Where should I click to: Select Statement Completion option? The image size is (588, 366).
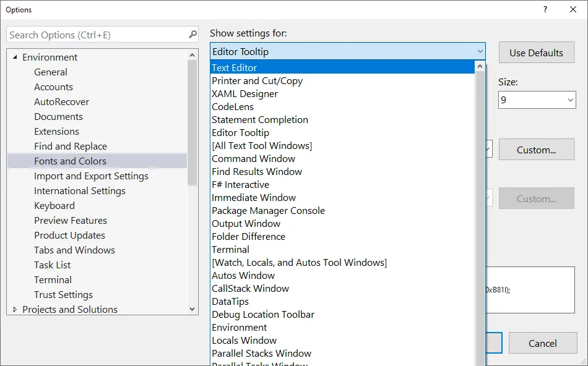(x=342, y=120)
